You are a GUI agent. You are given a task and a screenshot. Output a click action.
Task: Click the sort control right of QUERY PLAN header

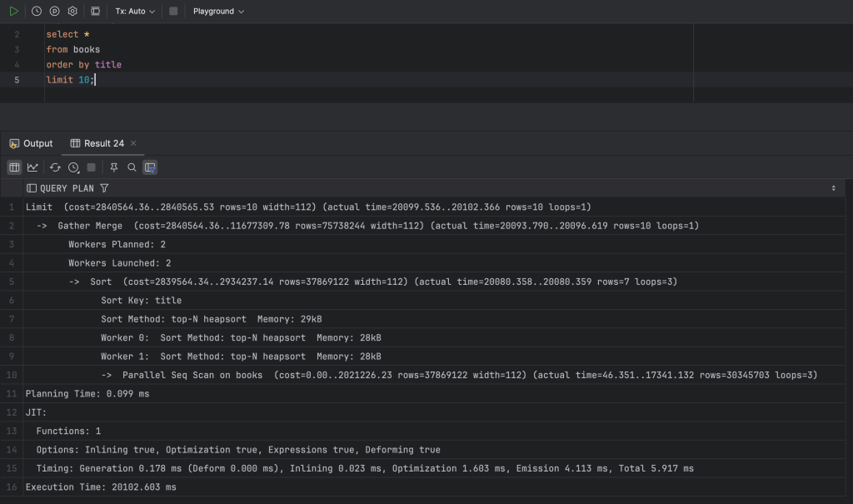click(x=833, y=187)
